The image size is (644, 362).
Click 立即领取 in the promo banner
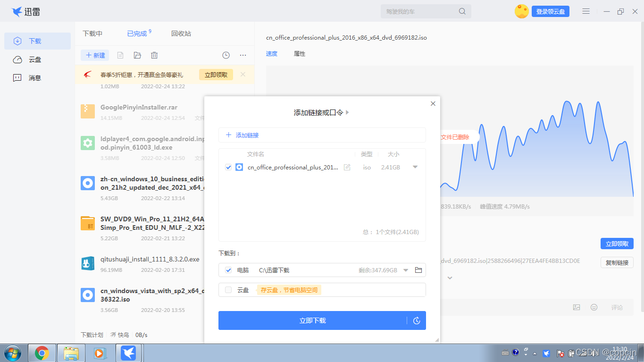click(216, 75)
